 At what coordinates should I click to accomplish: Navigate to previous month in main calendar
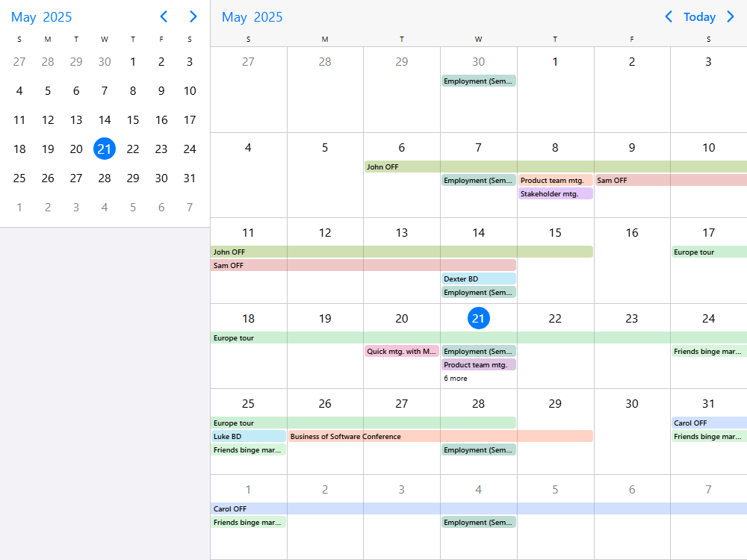669,16
